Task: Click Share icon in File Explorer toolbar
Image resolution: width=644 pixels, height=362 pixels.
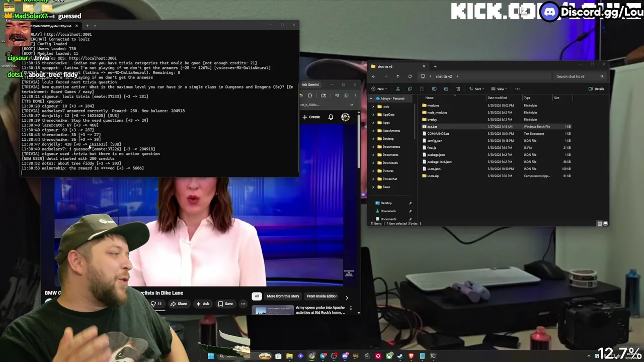Action: [x=446, y=89]
